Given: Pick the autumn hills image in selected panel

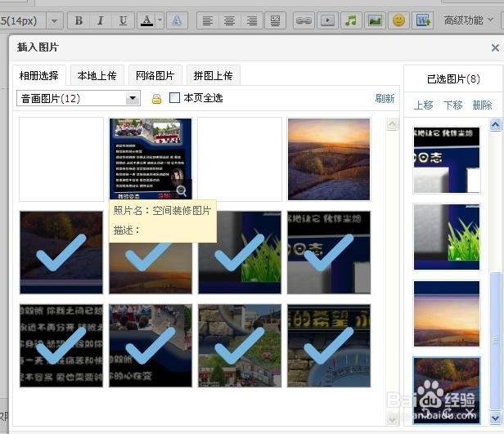Looking at the screenshot, I should click(x=447, y=391).
